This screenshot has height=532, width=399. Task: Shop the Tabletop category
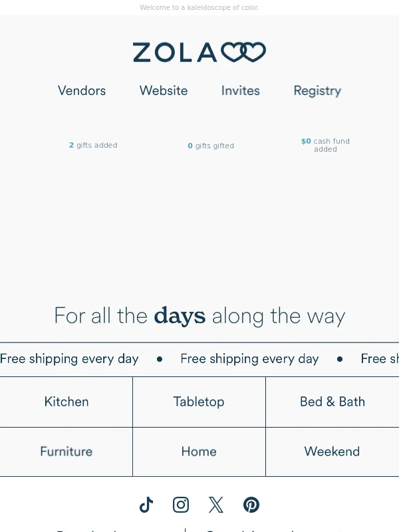coord(199,402)
